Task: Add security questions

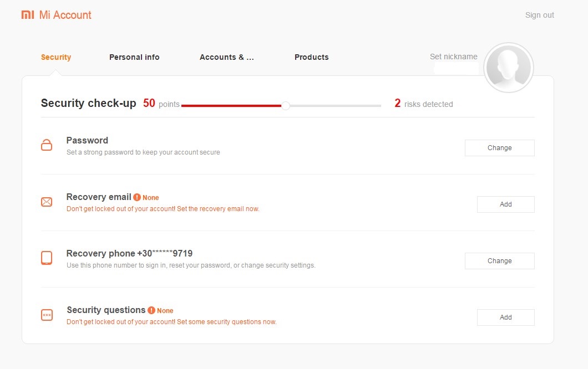Action: pos(505,317)
